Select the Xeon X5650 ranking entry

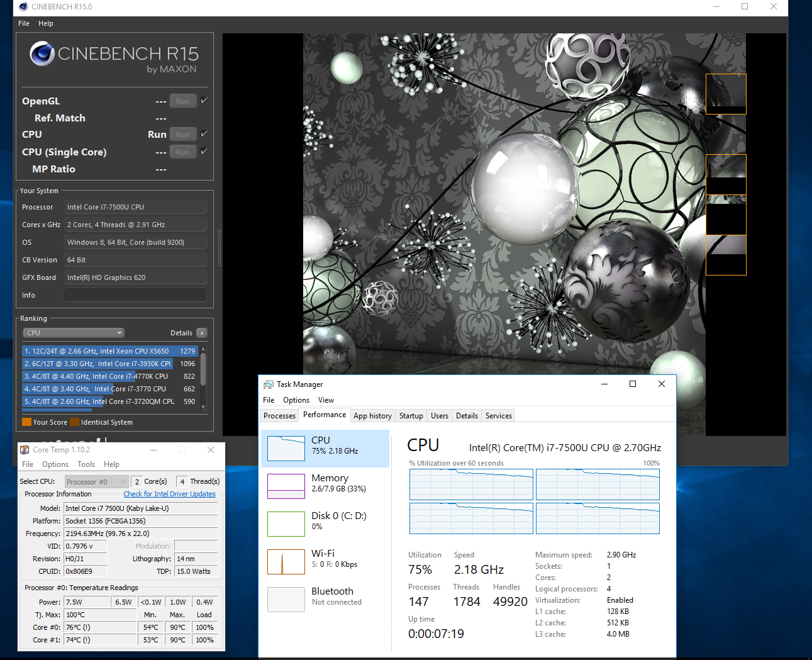coord(110,351)
